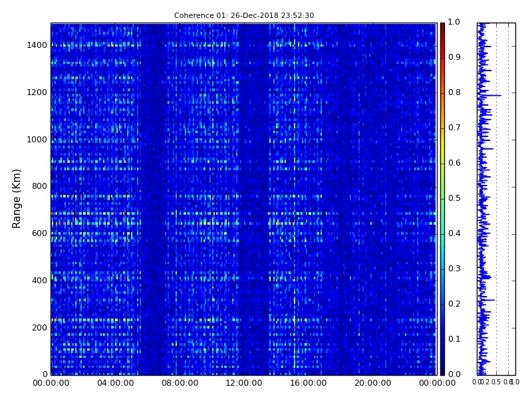This screenshot has width=532, height=399.
Task: Click the y-axis tick label '1000'
Action: 37,140
